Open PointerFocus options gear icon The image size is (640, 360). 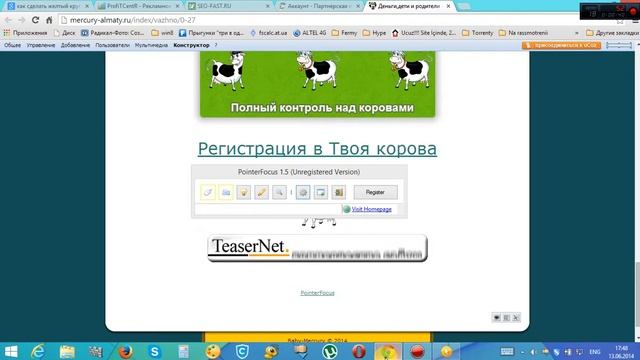(x=303, y=192)
